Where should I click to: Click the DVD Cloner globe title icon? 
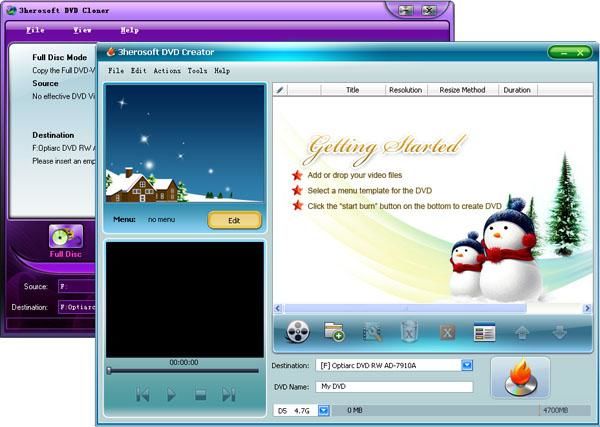(11, 10)
